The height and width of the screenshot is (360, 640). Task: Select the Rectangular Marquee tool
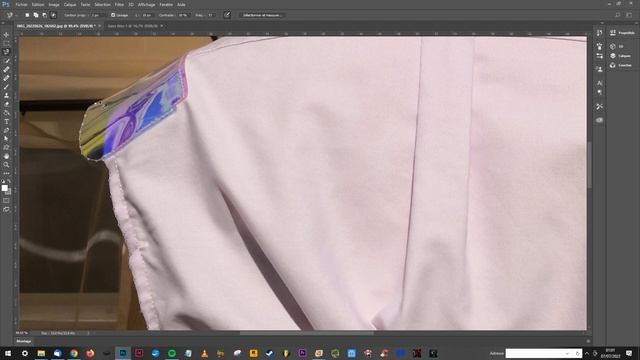[x=6, y=43]
